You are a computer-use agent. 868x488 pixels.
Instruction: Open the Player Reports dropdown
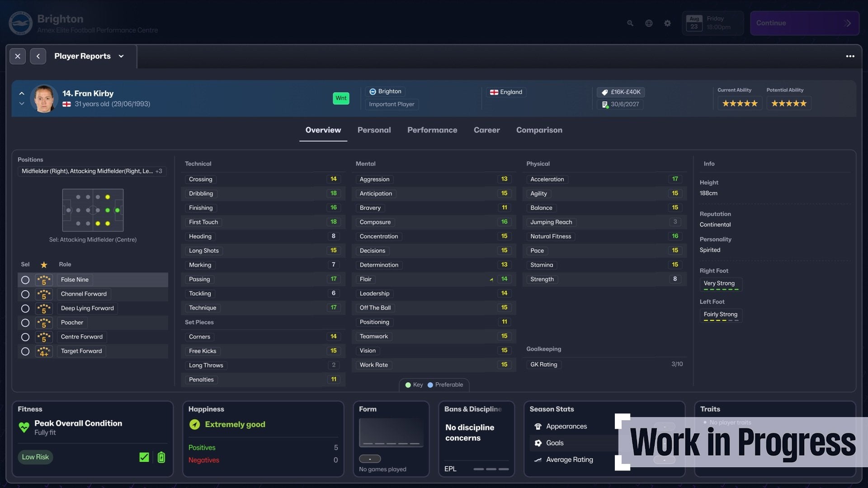click(x=121, y=56)
